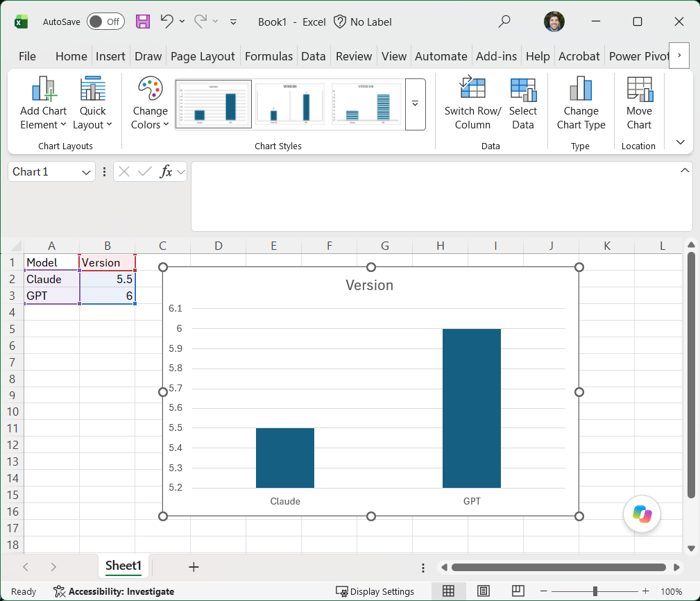Open the Data ribbon tab

pos(314,56)
